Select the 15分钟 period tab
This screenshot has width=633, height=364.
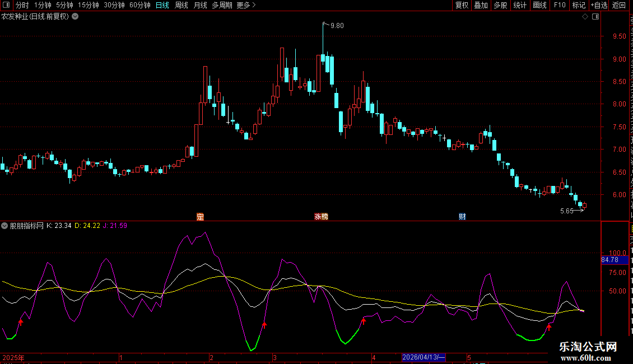(89, 5)
